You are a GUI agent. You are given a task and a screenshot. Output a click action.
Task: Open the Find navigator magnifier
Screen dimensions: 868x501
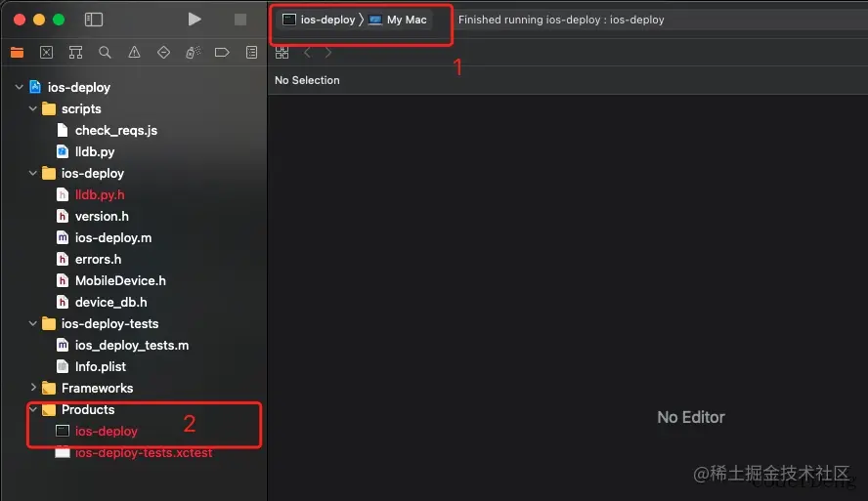coord(105,53)
